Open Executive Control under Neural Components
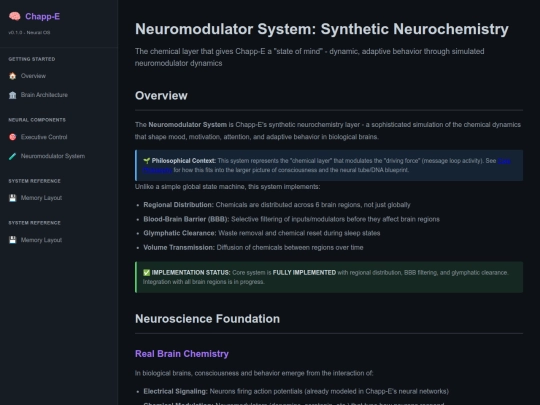 [44, 137]
